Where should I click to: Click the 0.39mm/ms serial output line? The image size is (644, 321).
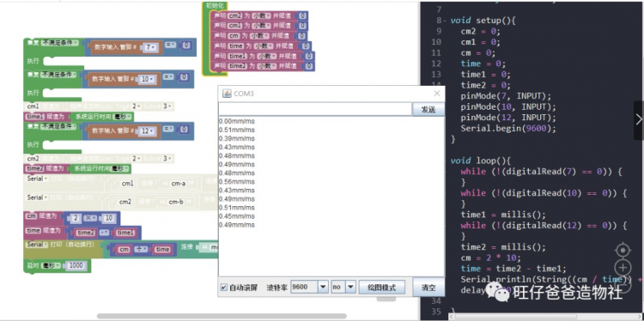coord(237,138)
